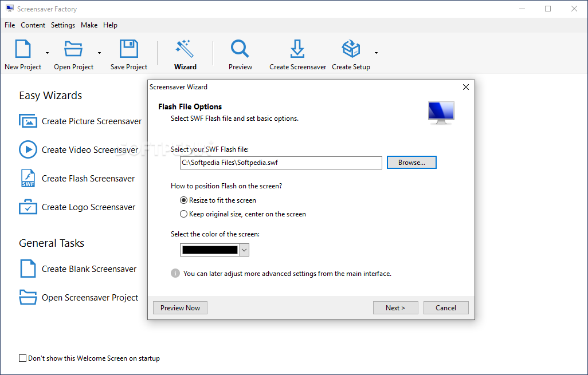The width and height of the screenshot is (588, 375).
Task: Launch the Wizard wand icon
Action: click(185, 49)
